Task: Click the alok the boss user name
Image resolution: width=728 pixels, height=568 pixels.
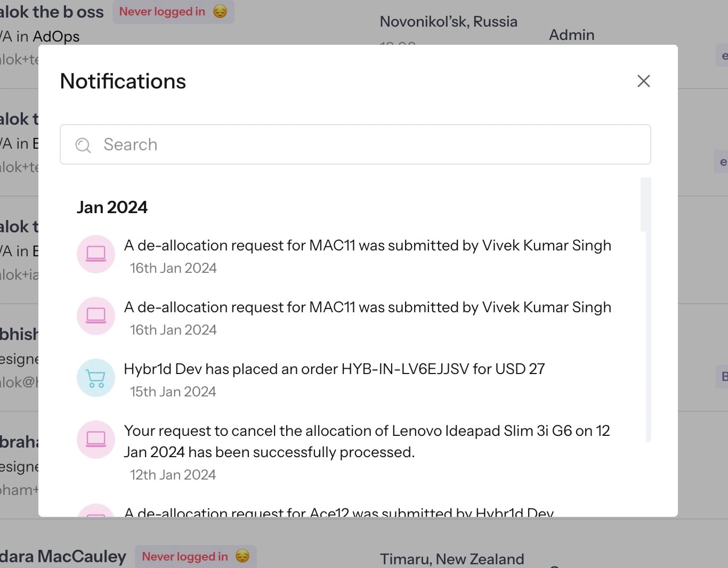Action: point(52,12)
